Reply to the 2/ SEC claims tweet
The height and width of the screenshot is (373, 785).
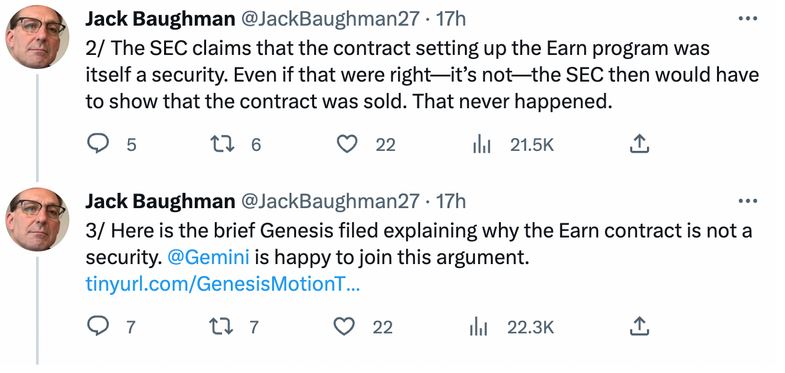98,145
